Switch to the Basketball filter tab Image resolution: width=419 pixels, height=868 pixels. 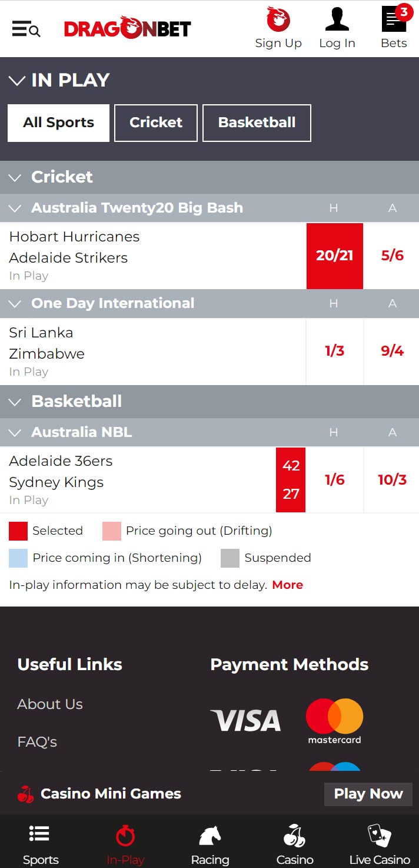pos(257,122)
